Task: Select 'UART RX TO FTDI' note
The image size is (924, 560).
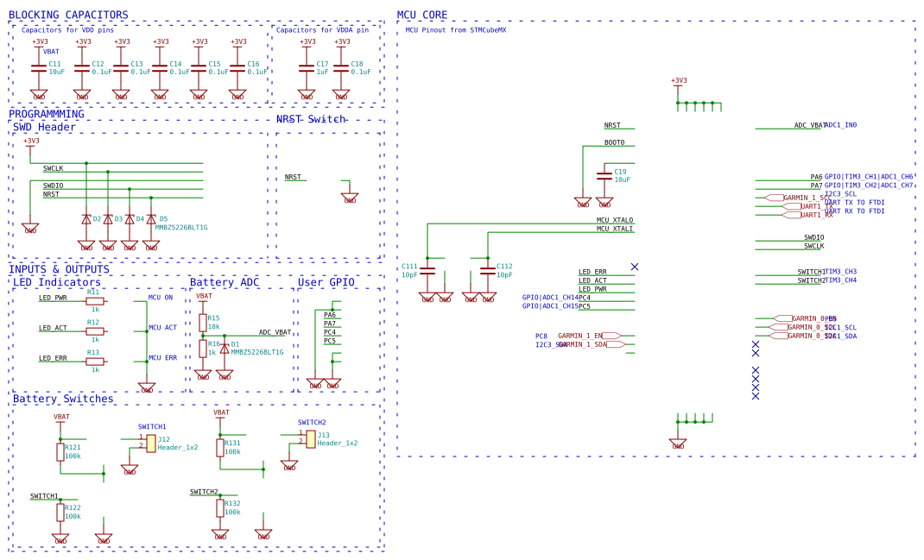Action: pyautogui.click(x=854, y=211)
